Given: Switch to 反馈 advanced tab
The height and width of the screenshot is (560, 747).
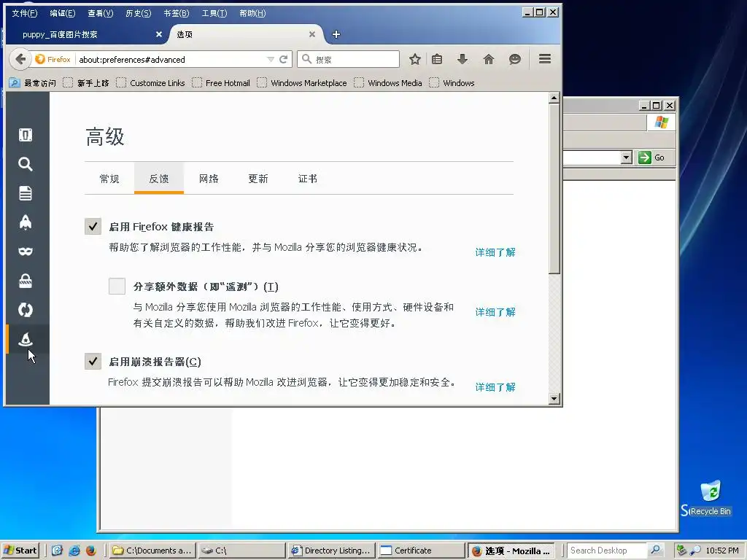Looking at the screenshot, I should [x=158, y=179].
